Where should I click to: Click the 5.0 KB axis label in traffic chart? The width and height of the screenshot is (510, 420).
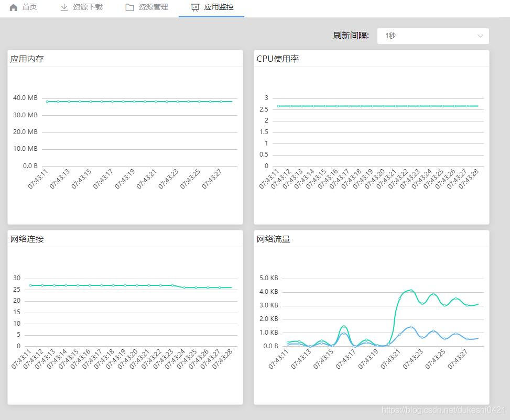(x=269, y=278)
